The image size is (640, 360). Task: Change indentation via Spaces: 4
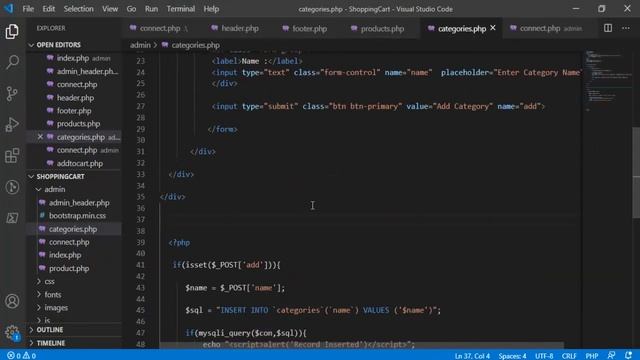512,356
